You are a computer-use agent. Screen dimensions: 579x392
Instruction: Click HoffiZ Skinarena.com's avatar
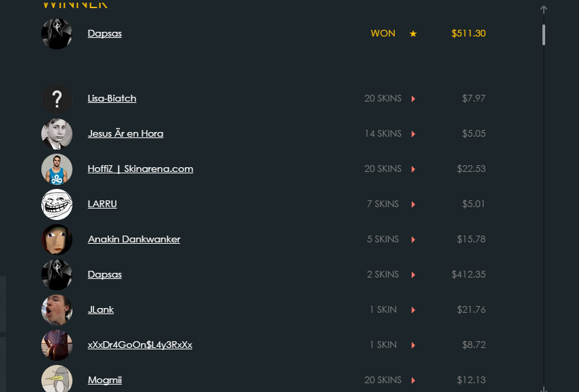(57, 169)
